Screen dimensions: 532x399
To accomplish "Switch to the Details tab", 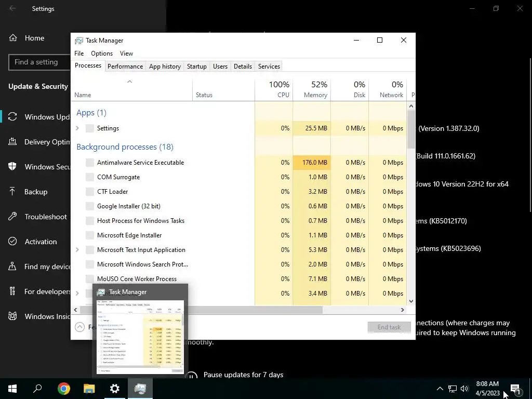I will point(243,66).
